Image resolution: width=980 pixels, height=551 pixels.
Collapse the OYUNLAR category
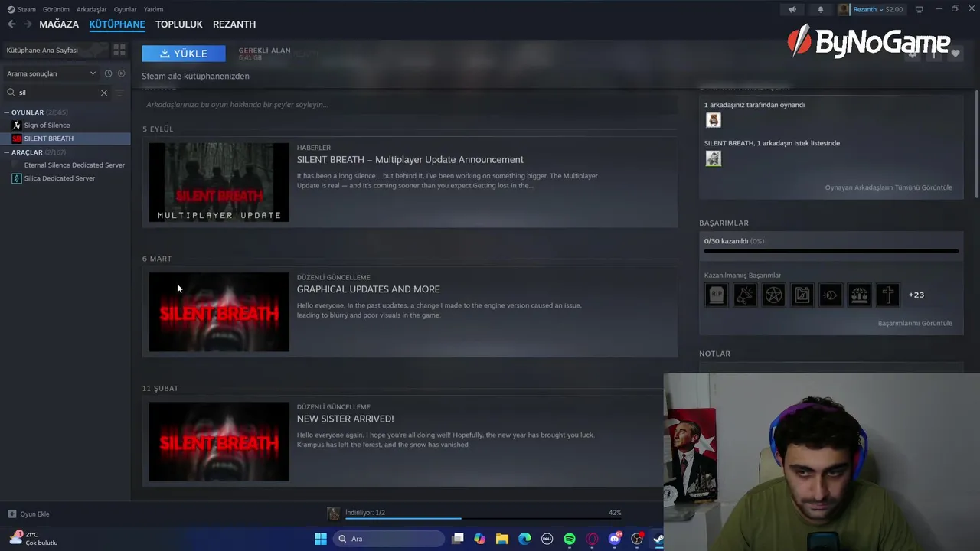tap(6, 112)
